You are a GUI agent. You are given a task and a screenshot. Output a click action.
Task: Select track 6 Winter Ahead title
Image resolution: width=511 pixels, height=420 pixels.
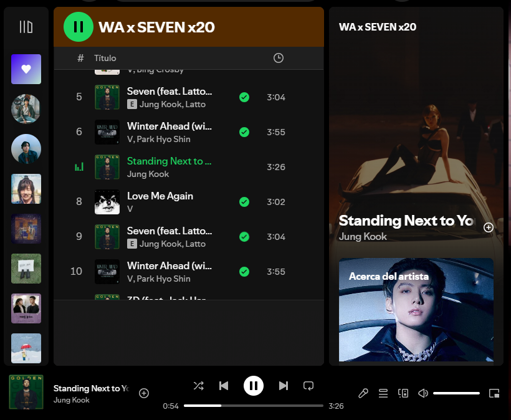point(170,126)
